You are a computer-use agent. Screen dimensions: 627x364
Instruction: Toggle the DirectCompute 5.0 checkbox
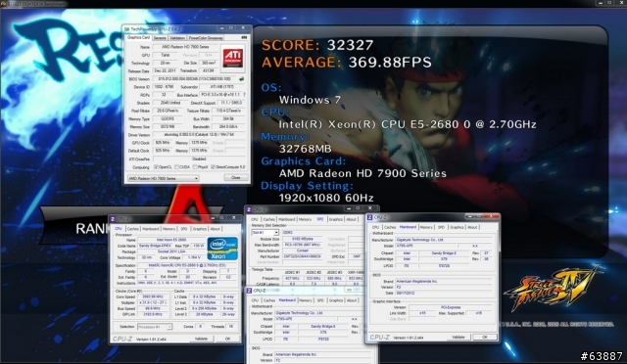pyautogui.click(x=213, y=167)
